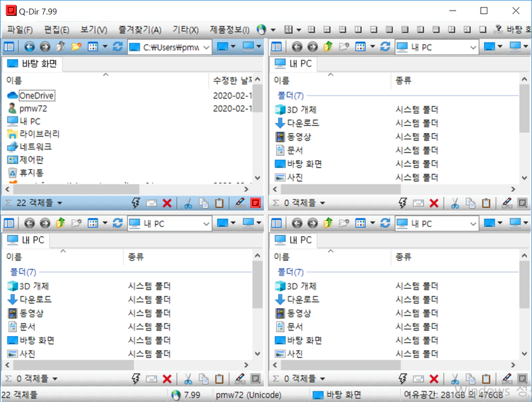Open the 파일(F) menu

(x=20, y=30)
